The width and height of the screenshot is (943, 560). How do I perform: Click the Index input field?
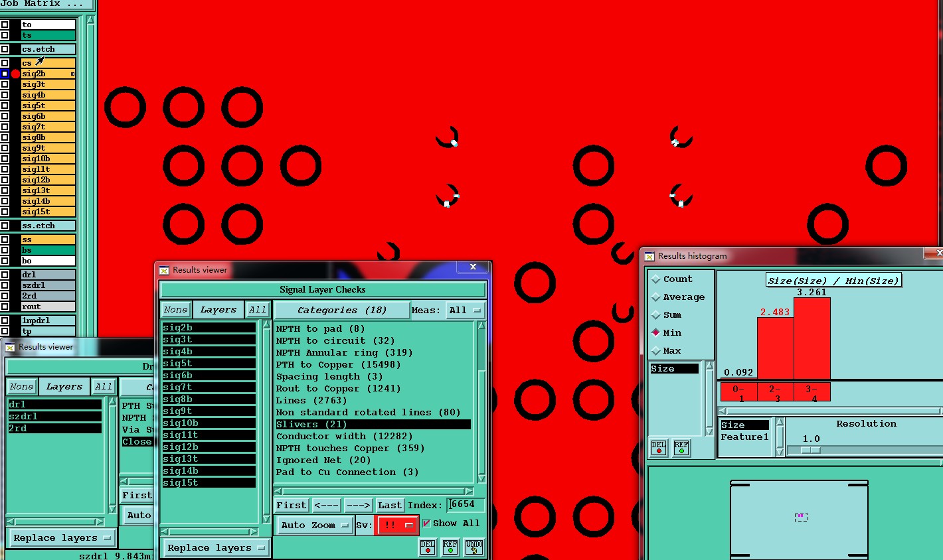coord(466,505)
